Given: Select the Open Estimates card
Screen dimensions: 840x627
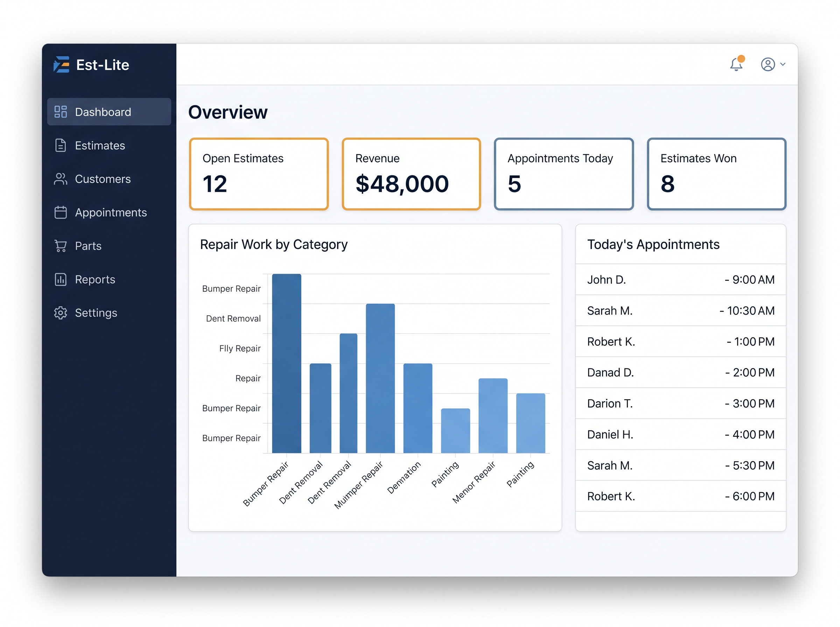Looking at the screenshot, I should coord(259,174).
